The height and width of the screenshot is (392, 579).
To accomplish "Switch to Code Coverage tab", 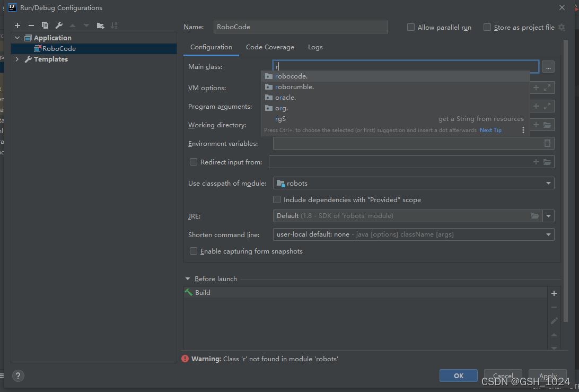I will coord(270,47).
